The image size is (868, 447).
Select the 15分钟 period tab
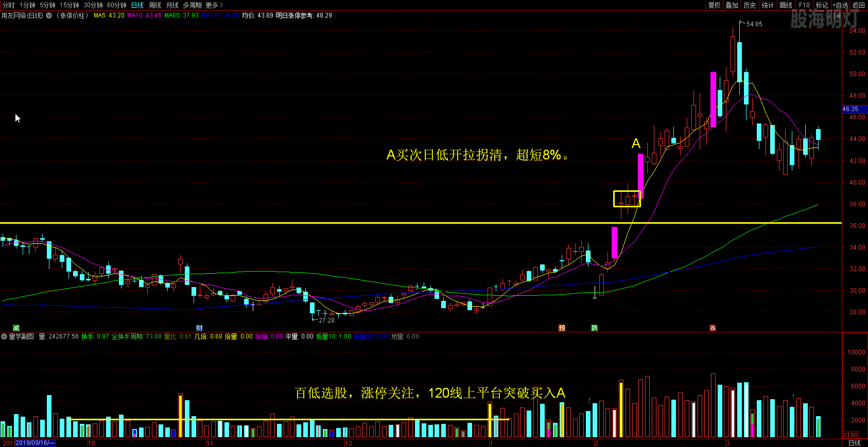point(70,5)
